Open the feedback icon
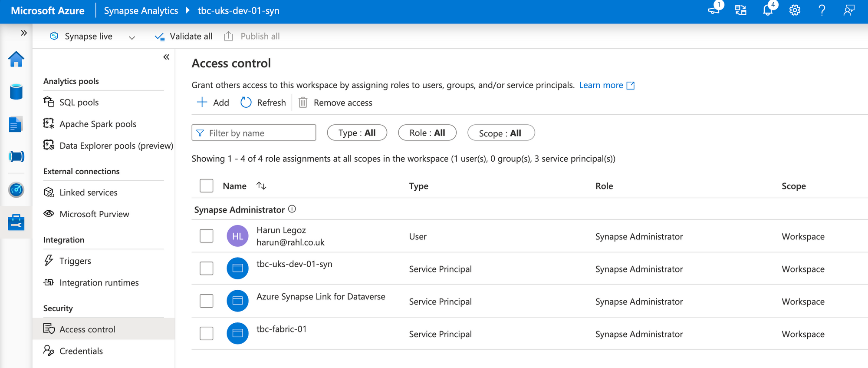868x368 pixels. [x=849, y=10]
